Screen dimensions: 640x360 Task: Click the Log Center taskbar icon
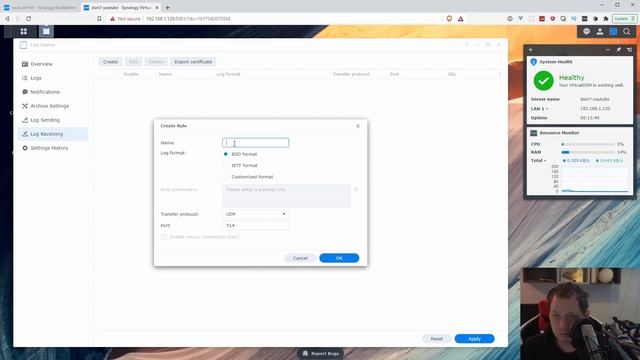[46, 31]
